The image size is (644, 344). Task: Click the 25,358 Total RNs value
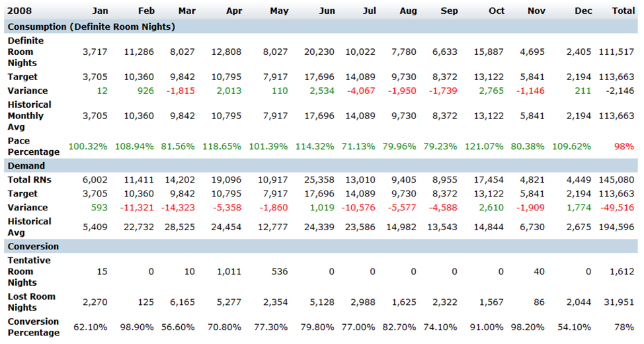click(x=319, y=180)
